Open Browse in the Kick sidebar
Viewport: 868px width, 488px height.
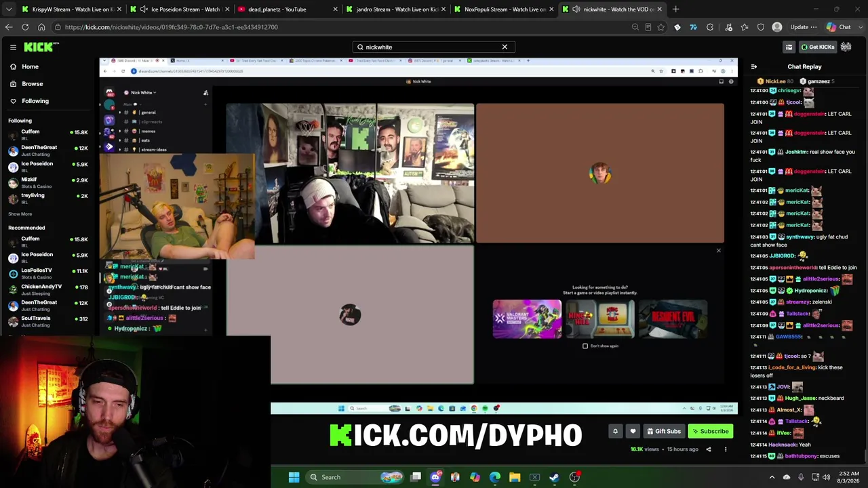[32, 83]
